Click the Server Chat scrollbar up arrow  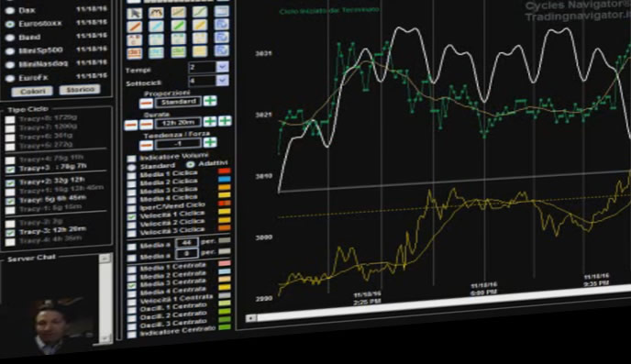point(105,259)
